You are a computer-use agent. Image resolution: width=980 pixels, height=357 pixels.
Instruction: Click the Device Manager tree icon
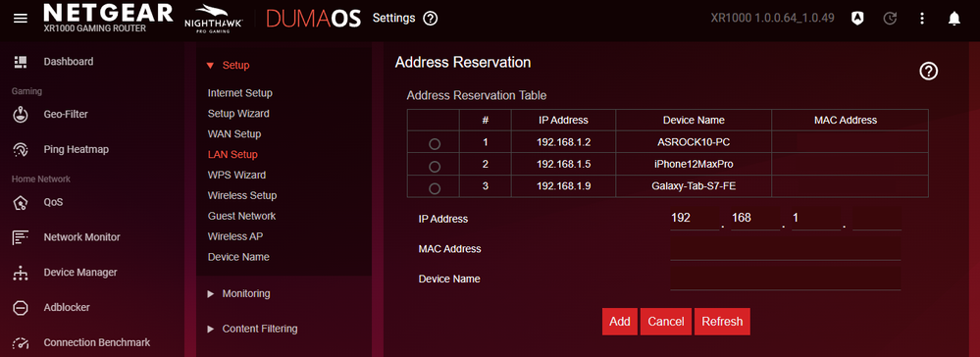click(21, 273)
